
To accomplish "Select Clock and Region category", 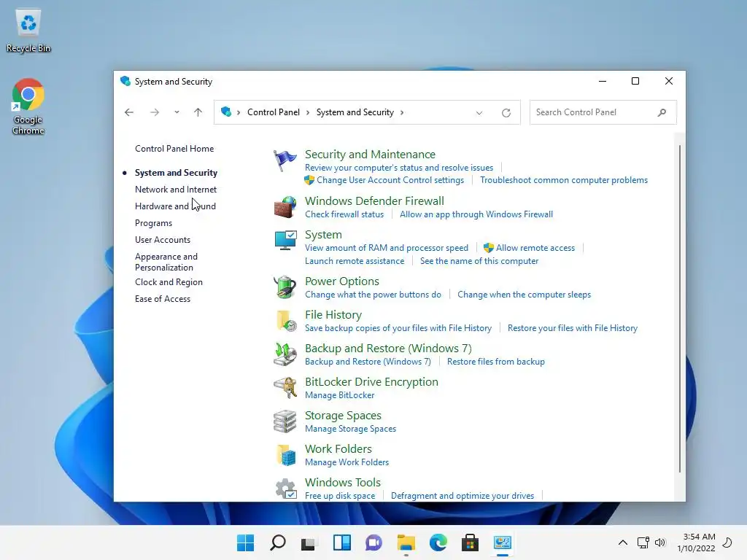I will [x=169, y=282].
